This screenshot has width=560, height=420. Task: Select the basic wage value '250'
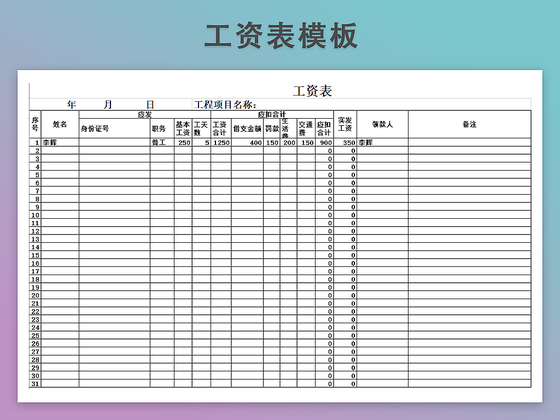coord(184,143)
